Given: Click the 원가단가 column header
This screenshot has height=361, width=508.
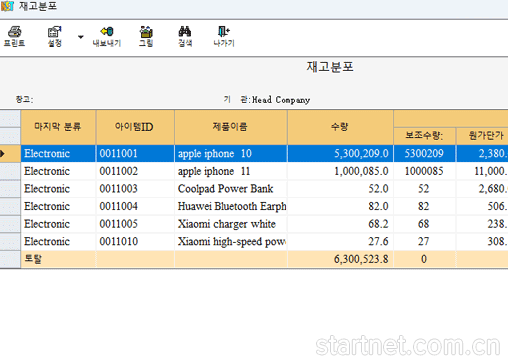Looking at the screenshot, I should tap(482, 136).
